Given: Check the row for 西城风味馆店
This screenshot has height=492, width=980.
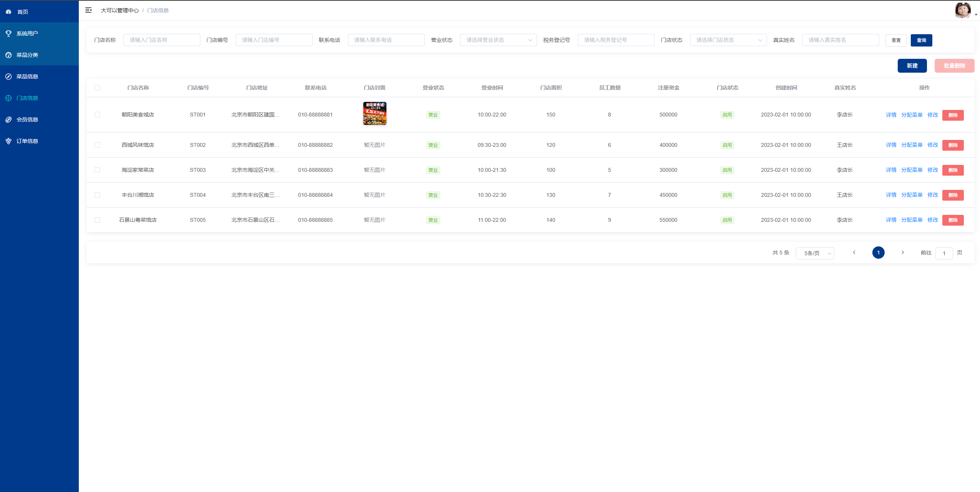Looking at the screenshot, I should pos(97,145).
